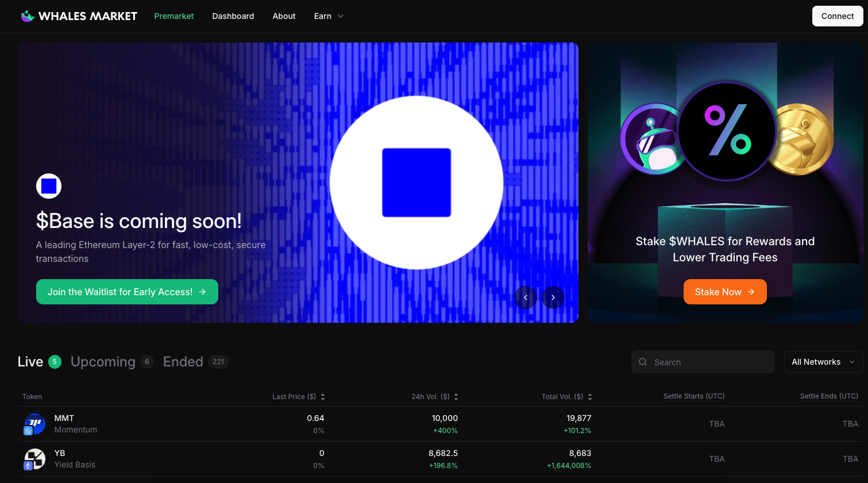
Task: Open the Dashboard page
Action: click(233, 16)
